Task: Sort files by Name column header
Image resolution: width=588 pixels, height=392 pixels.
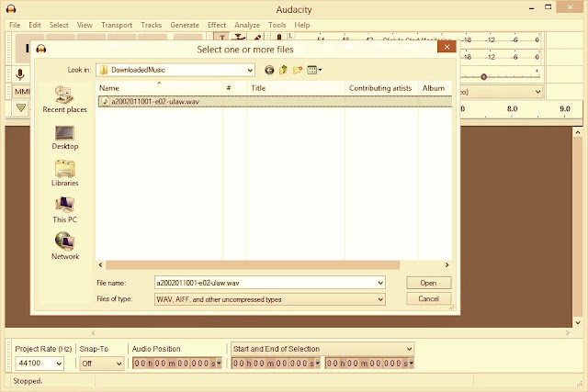Action: pos(159,88)
